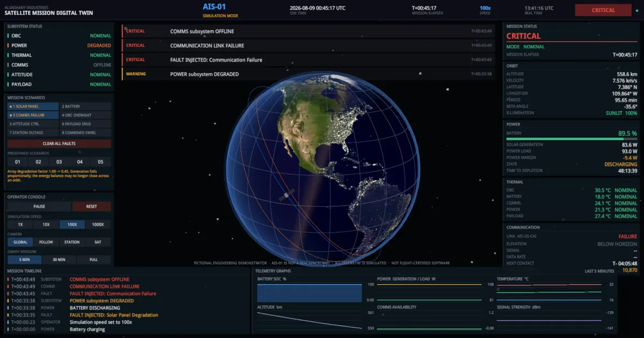
Task: Open the POWER subsystem DEGRADED warning
Action: click(x=309, y=74)
